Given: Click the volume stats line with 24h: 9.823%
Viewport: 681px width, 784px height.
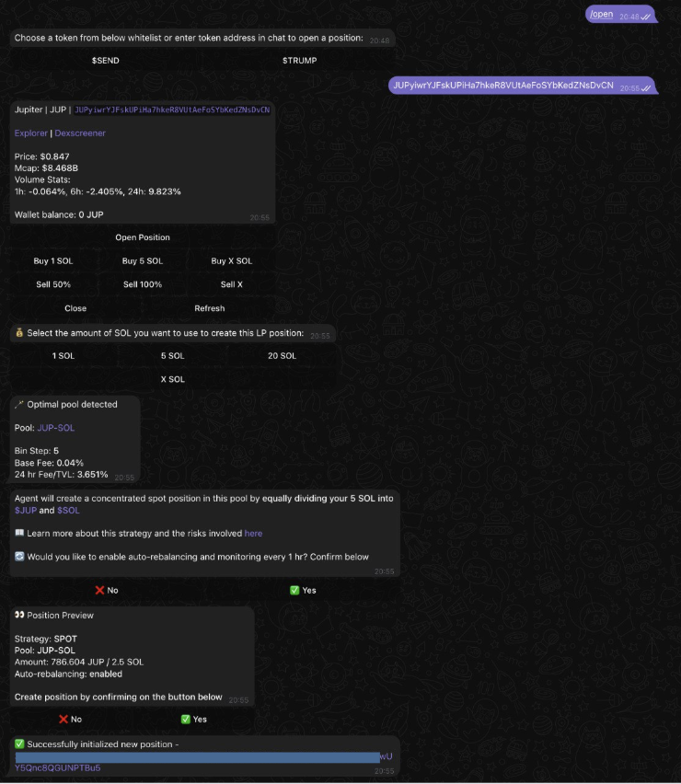Looking at the screenshot, I should [98, 191].
